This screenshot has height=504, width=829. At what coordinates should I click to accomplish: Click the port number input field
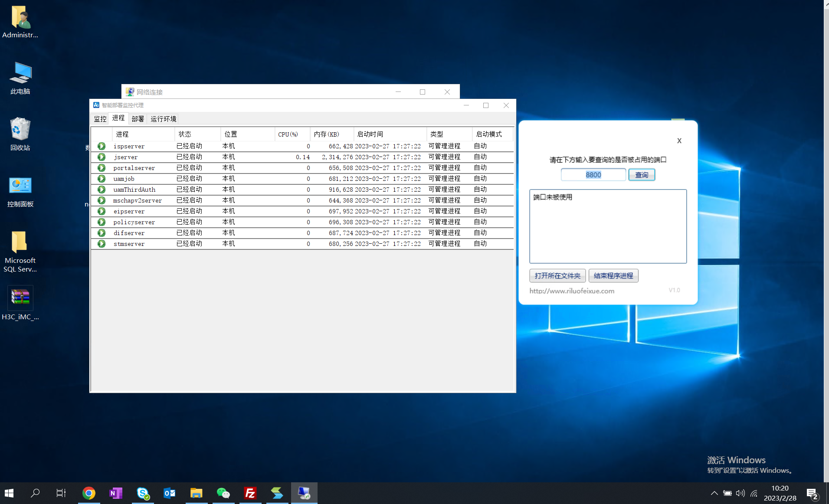point(593,175)
